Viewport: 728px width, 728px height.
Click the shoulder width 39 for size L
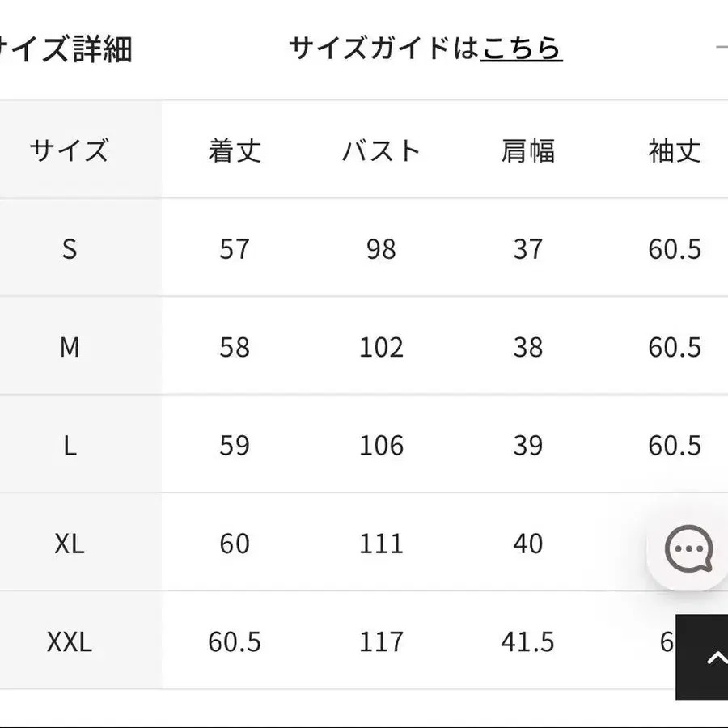pos(527,446)
